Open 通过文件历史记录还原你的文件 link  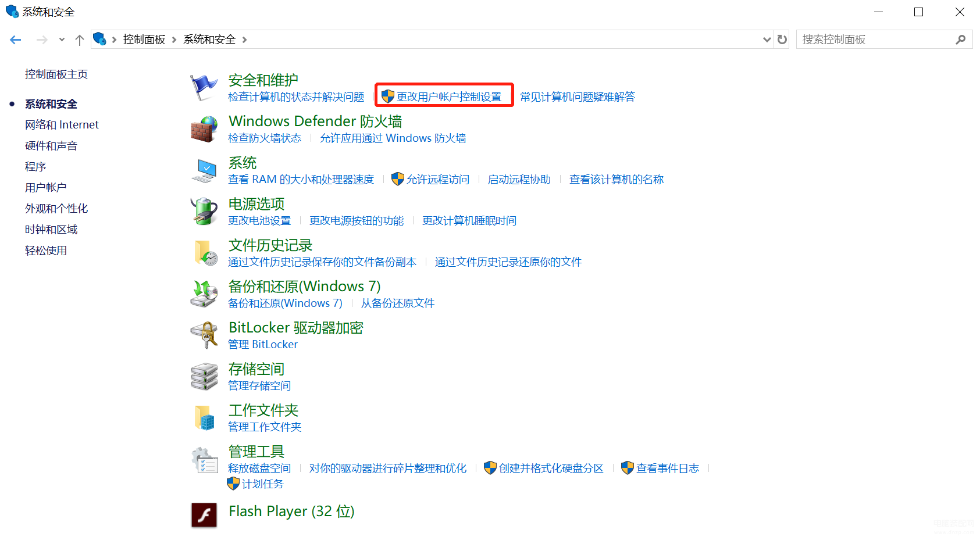(x=508, y=262)
